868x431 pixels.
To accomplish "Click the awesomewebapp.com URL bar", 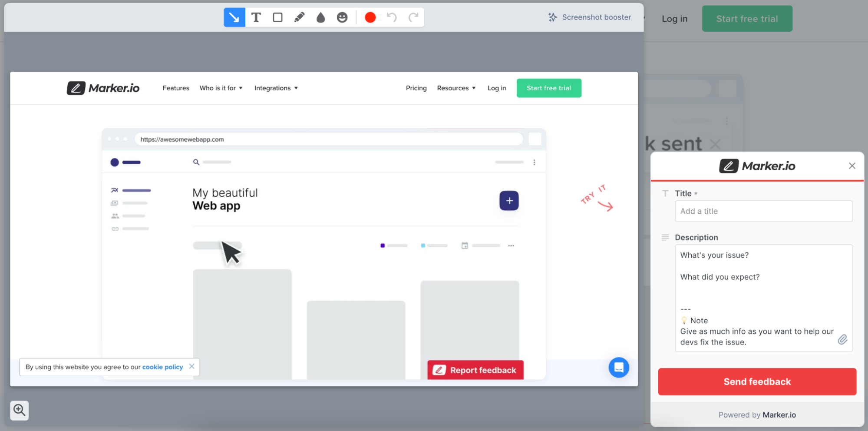I will click(329, 139).
